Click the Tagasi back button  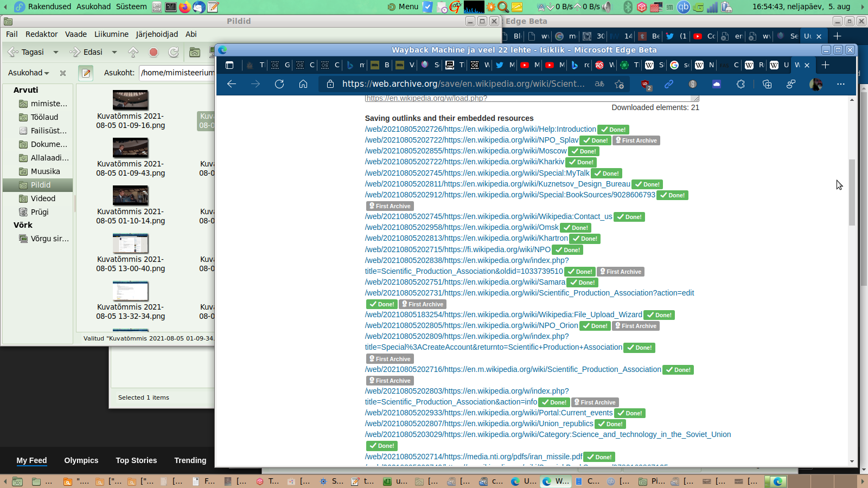[26, 52]
